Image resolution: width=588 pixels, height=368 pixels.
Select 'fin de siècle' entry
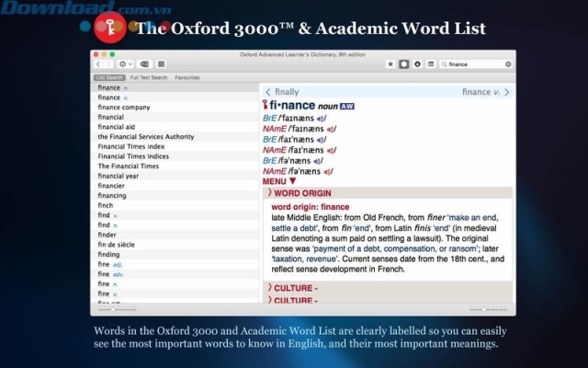175,245
